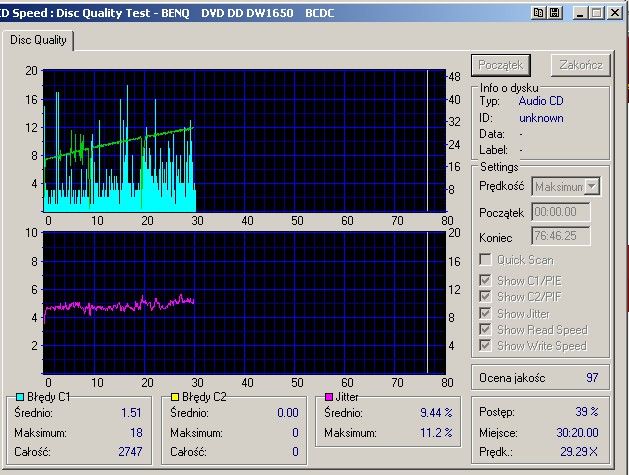Click the Początek start button
The height and width of the screenshot is (475, 629).
(x=501, y=65)
